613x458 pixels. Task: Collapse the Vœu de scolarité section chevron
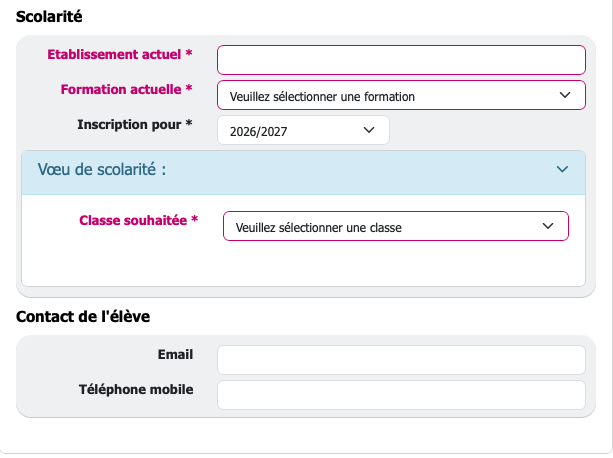(x=562, y=170)
